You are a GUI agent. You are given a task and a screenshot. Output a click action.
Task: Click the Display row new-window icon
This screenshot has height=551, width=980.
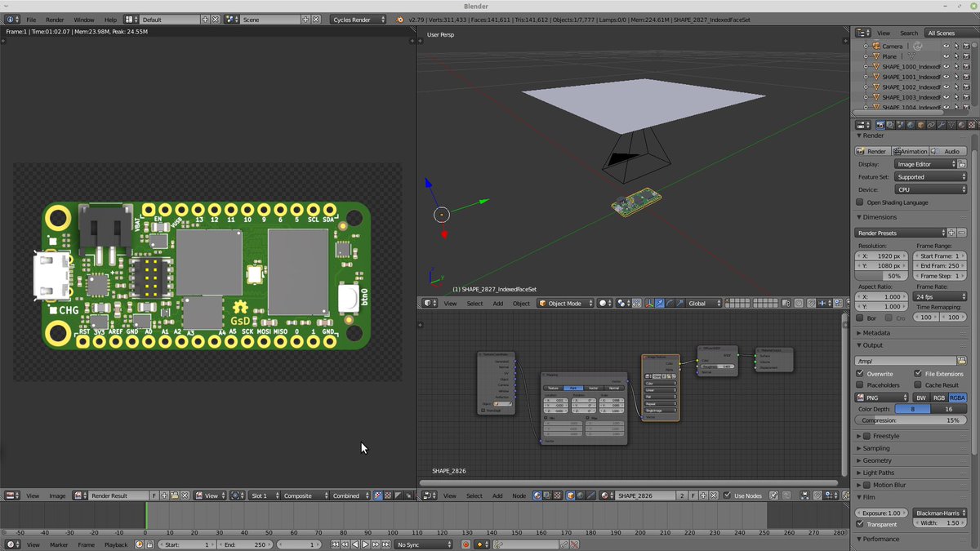click(x=962, y=164)
